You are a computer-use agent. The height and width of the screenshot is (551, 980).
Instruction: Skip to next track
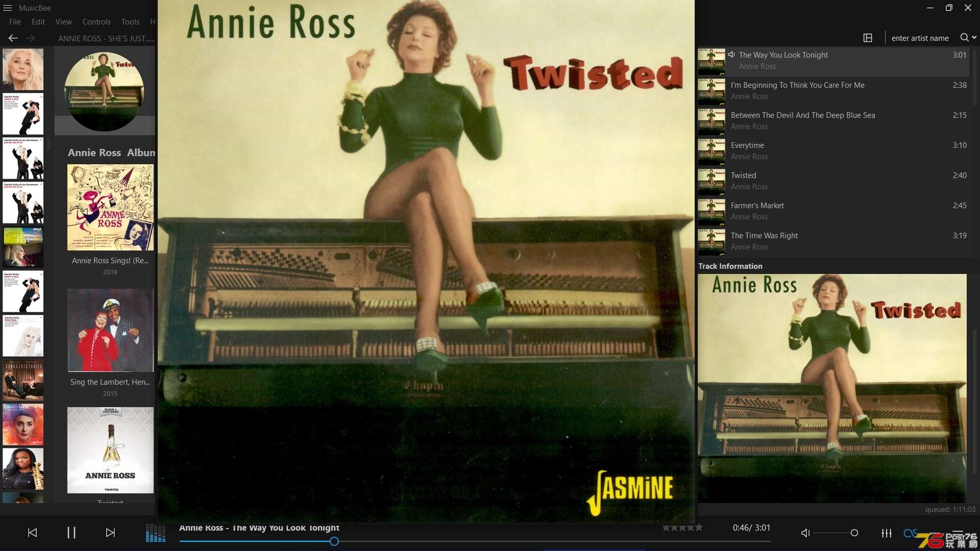click(x=110, y=533)
